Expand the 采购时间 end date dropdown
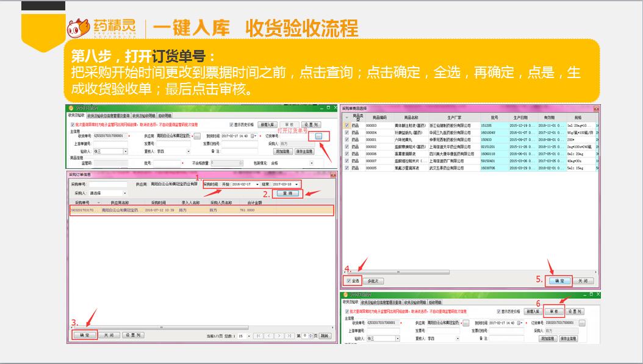The image size is (643, 364). (296, 184)
